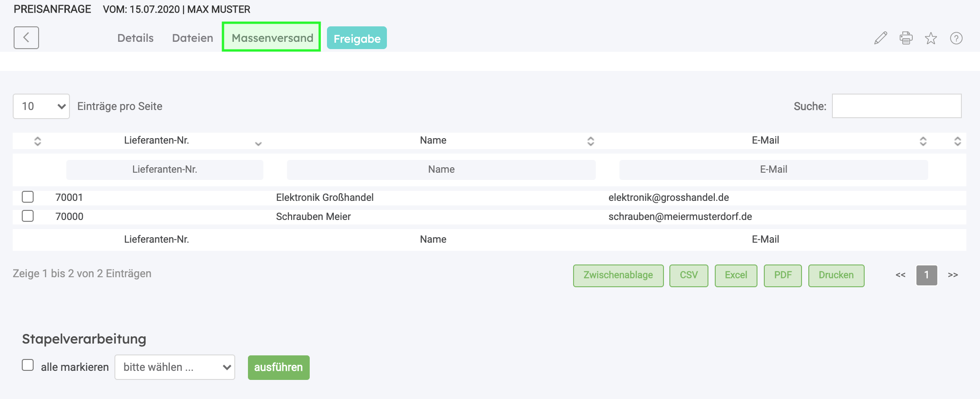This screenshot has height=399, width=980.
Task: Click the printer icon
Action: pyautogui.click(x=906, y=38)
